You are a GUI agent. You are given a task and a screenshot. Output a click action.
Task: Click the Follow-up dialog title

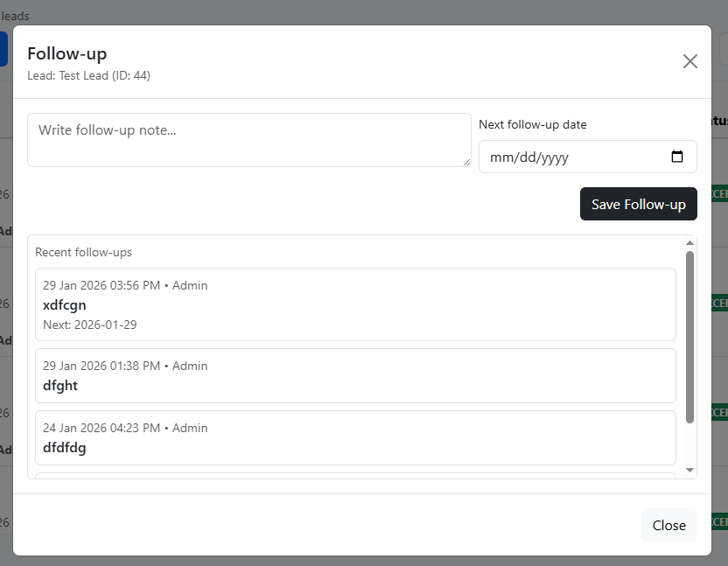pyautogui.click(x=66, y=53)
